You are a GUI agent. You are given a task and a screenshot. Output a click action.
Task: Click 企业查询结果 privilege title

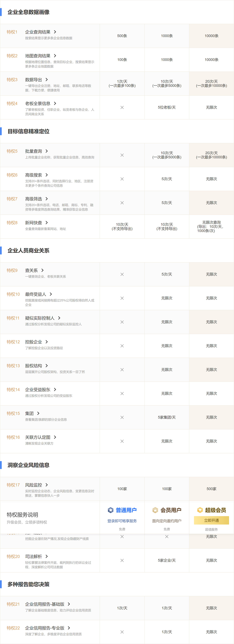pos(38,32)
